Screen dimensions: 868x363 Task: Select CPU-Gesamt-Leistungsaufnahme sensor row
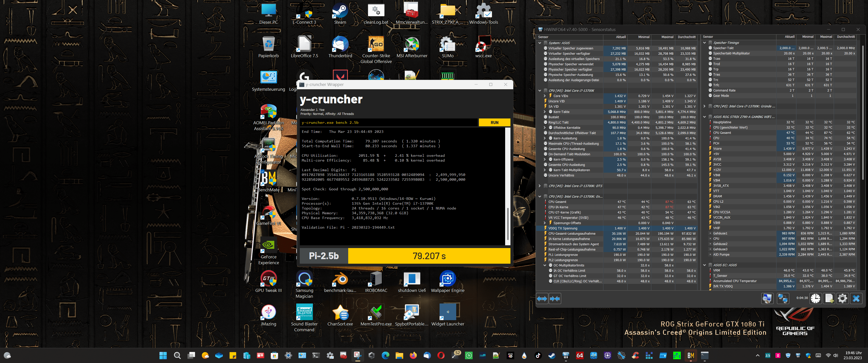617,233
